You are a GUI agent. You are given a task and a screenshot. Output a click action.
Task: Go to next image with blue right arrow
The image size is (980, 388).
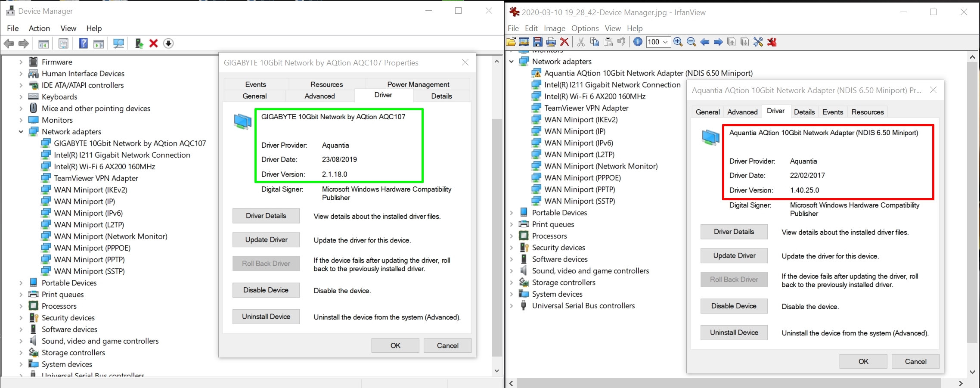coord(718,42)
